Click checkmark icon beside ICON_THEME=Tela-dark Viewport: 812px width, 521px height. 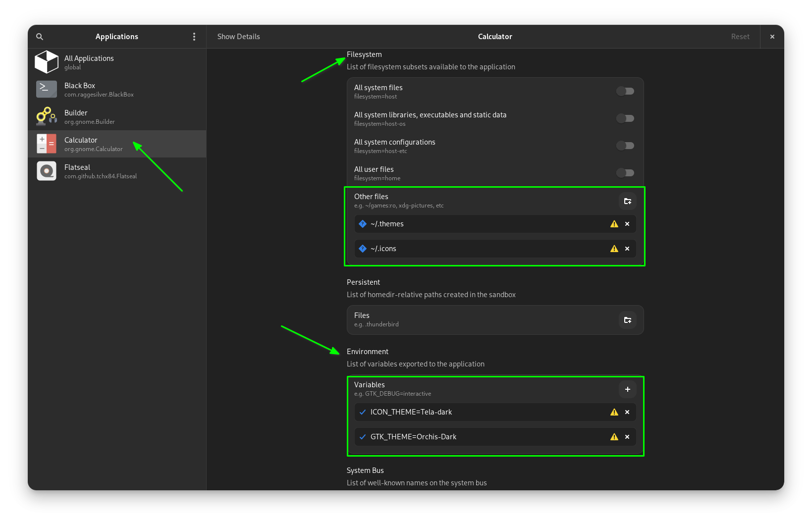click(363, 412)
